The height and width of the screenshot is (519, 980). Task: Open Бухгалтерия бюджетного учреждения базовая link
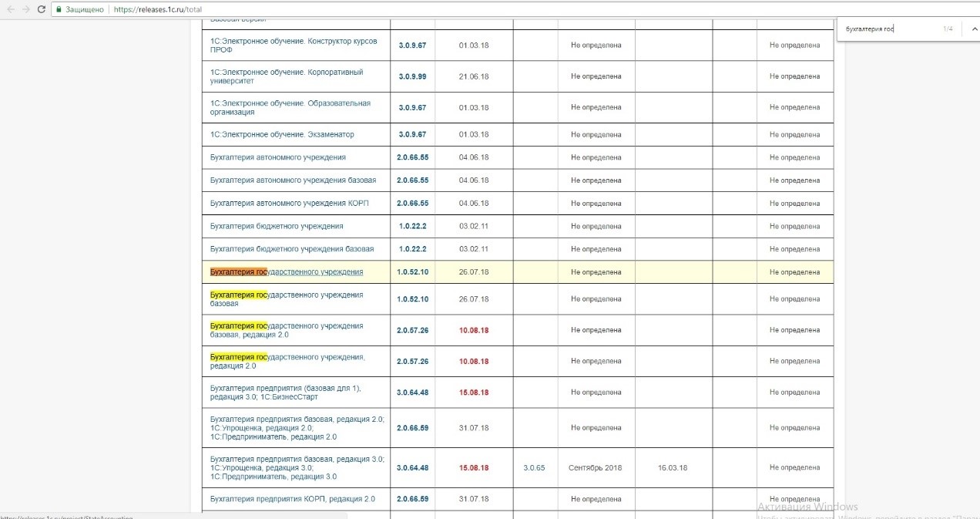click(x=292, y=249)
